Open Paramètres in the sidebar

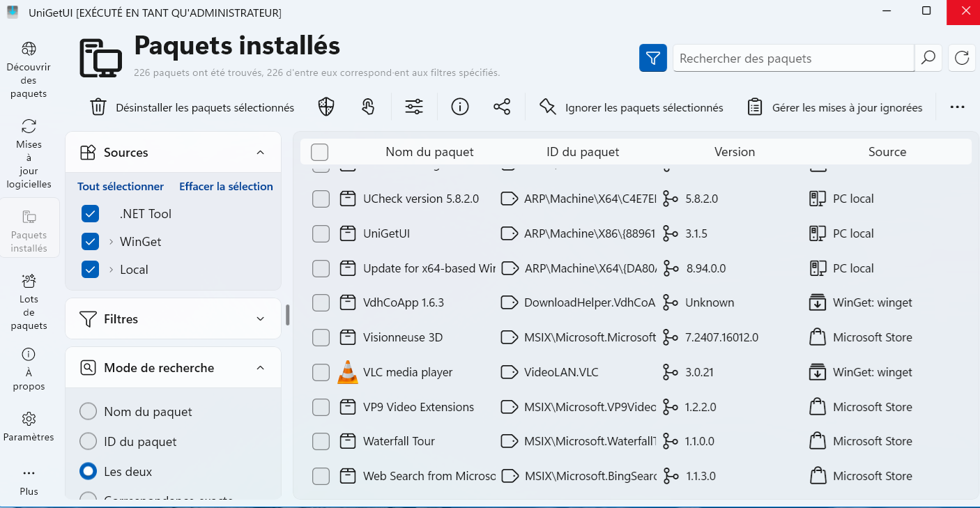29,426
